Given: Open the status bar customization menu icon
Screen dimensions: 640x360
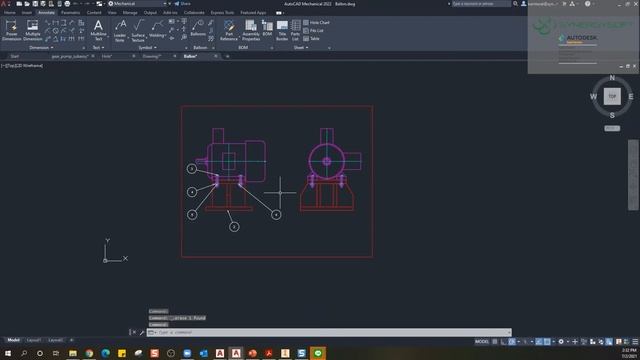Looking at the screenshot, I should pos(635,342).
